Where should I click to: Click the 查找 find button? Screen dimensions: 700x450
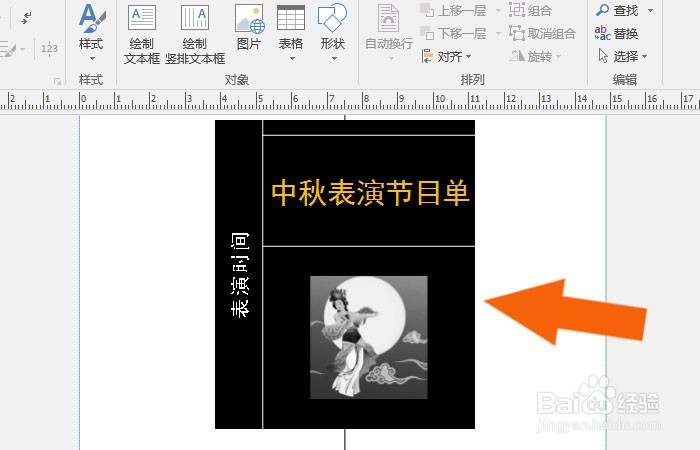[x=618, y=10]
